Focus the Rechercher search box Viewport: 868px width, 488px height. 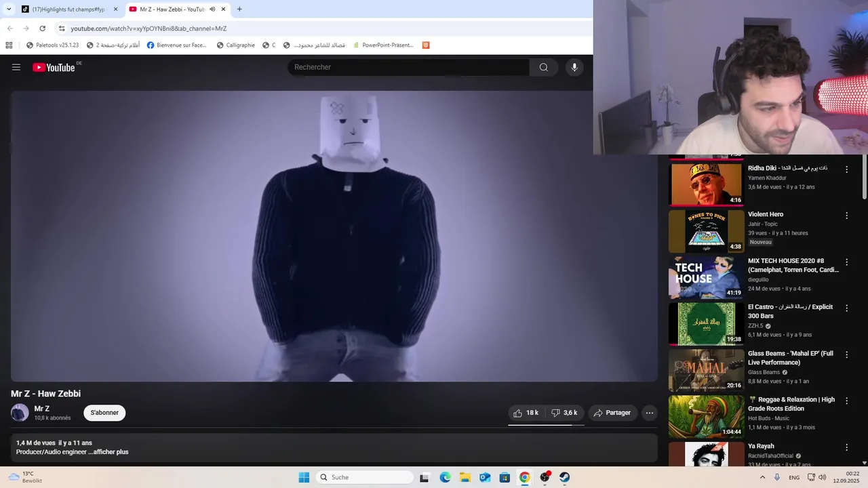[409, 67]
